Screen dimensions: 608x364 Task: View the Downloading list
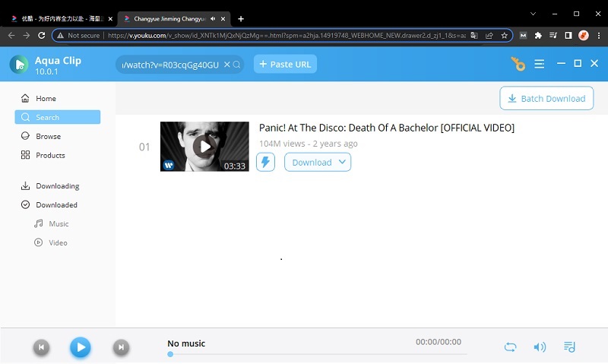click(x=58, y=185)
